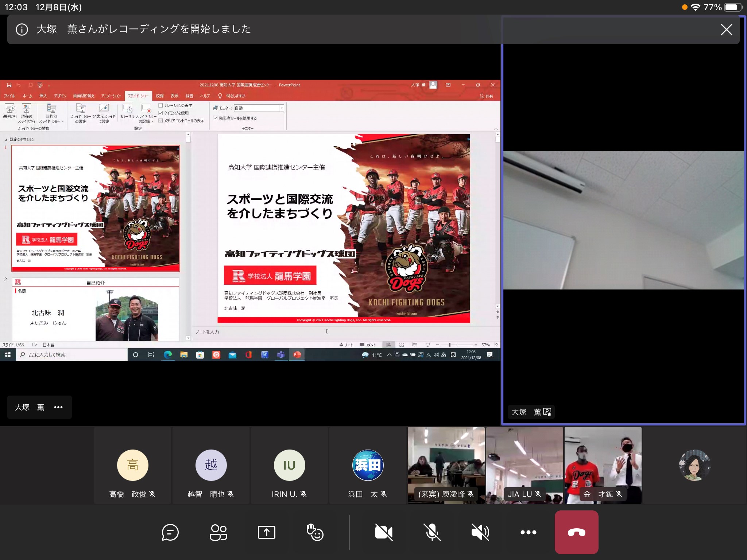Unmute the microphone
747x560 pixels.
point(432,532)
